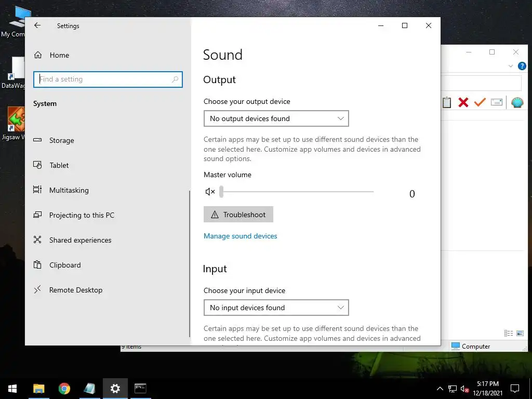Open Settings Home
The image size is (532, 399).
[x=52, y=55]
